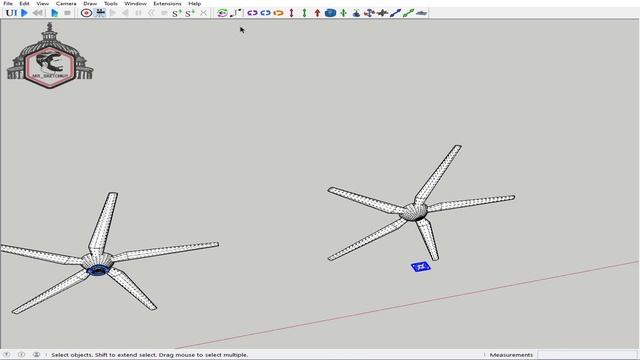640x360 pixels.
Task: Click the blue play-from-selection icon
Action: 54,13
